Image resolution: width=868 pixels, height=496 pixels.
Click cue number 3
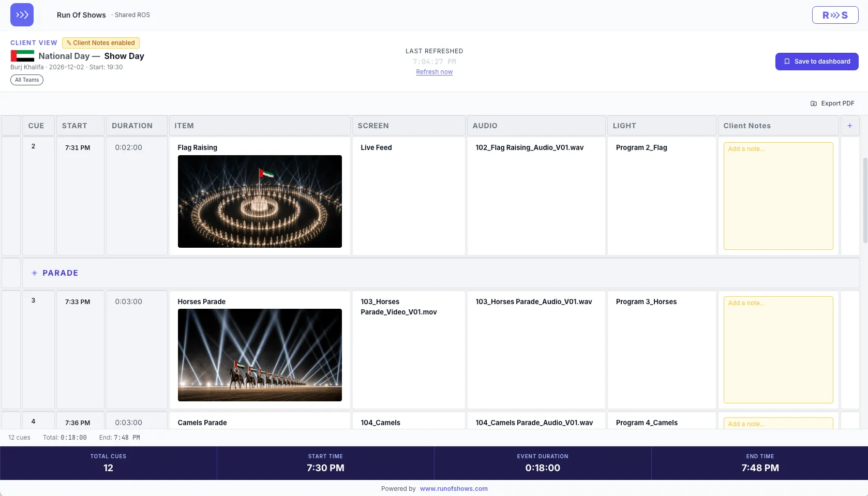33,300
